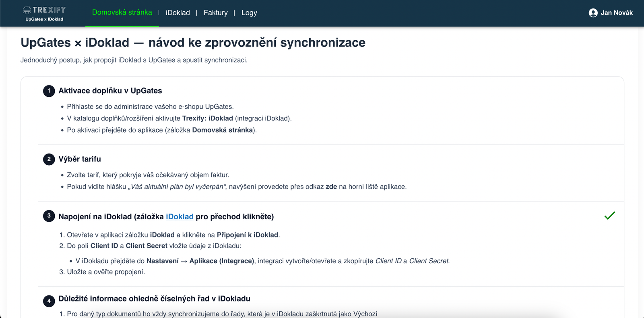Click the bullet mentioning "Trexify: iDoklad"
Image resolution: width=644 pixels, height=318 pixels.
coord(179,118)
